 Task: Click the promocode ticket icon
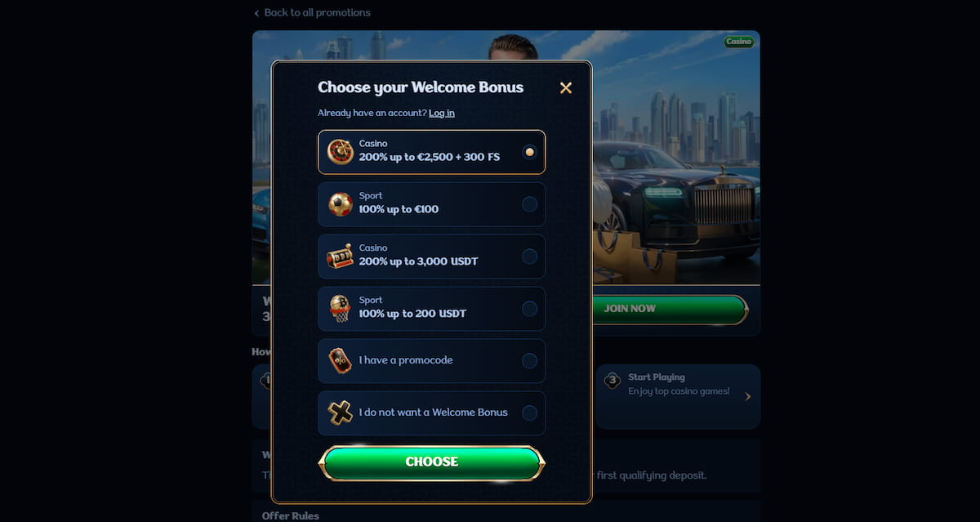click(x=340, y=361)
